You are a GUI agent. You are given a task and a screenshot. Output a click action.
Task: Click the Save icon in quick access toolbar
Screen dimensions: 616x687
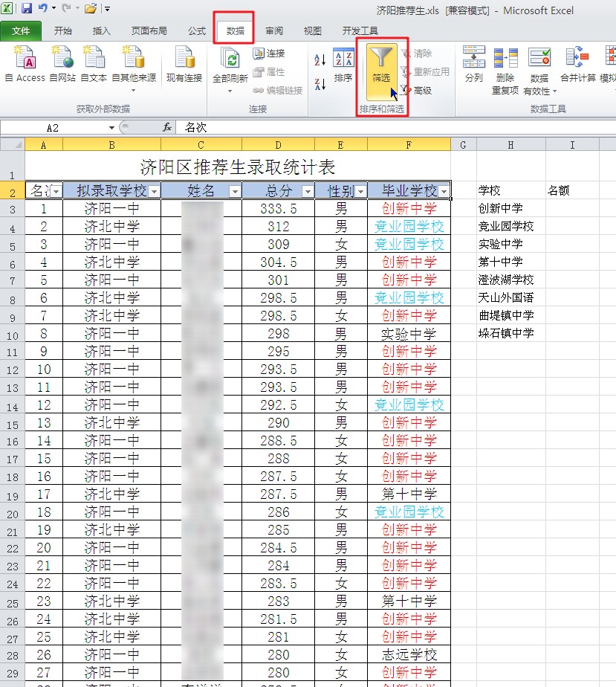click(x=27, y=8)
